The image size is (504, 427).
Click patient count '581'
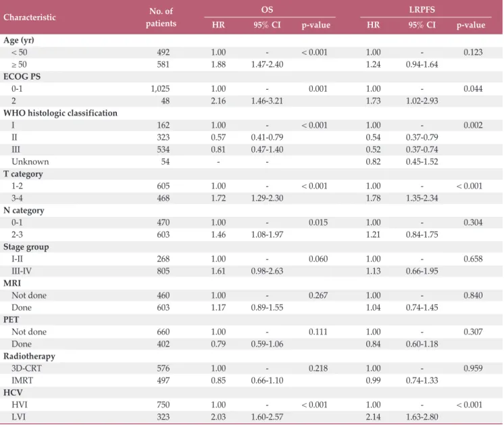pyautogui.click(x=163, y=65)
